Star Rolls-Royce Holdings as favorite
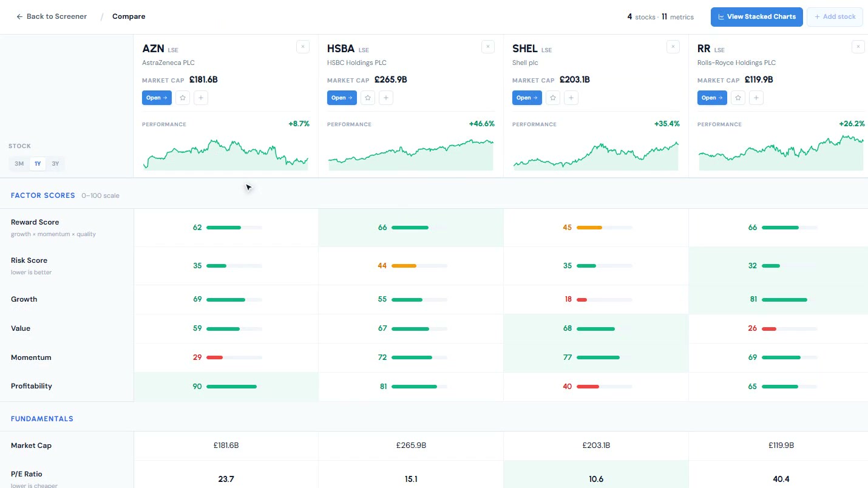Screen dimensions: 868x488 coord(738,98)
